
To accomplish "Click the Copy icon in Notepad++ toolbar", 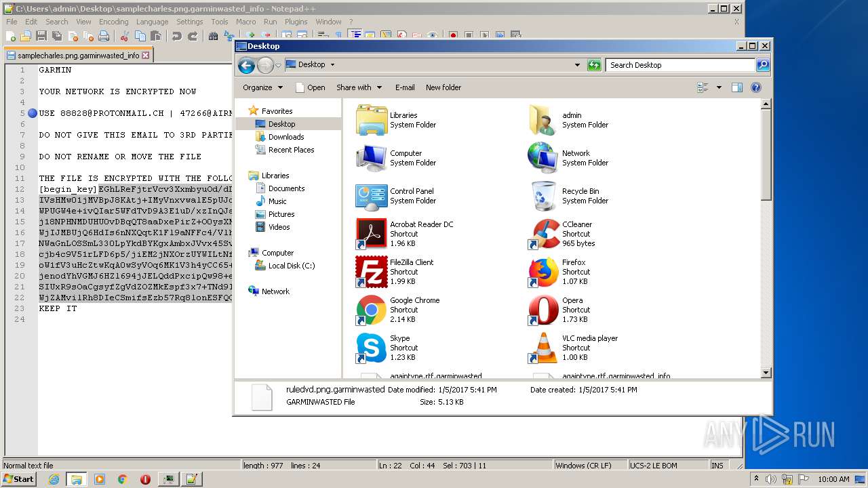I will pyautogui.click(x=140, y=36).
